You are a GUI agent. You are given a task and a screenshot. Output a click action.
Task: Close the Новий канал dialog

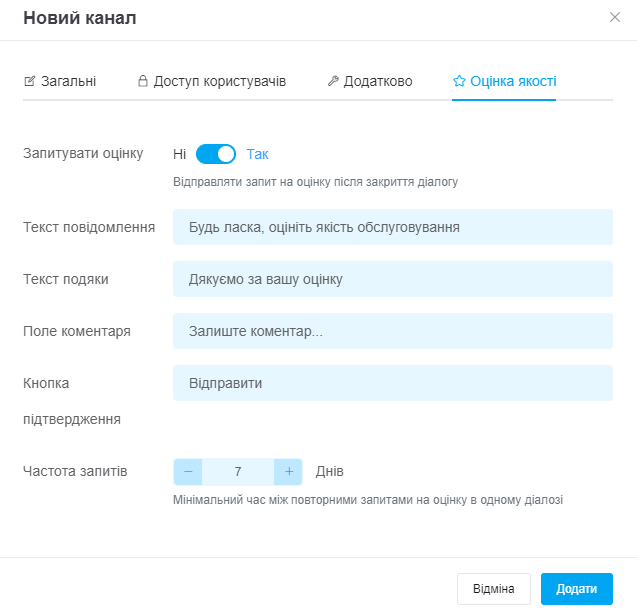click(615, 17)
